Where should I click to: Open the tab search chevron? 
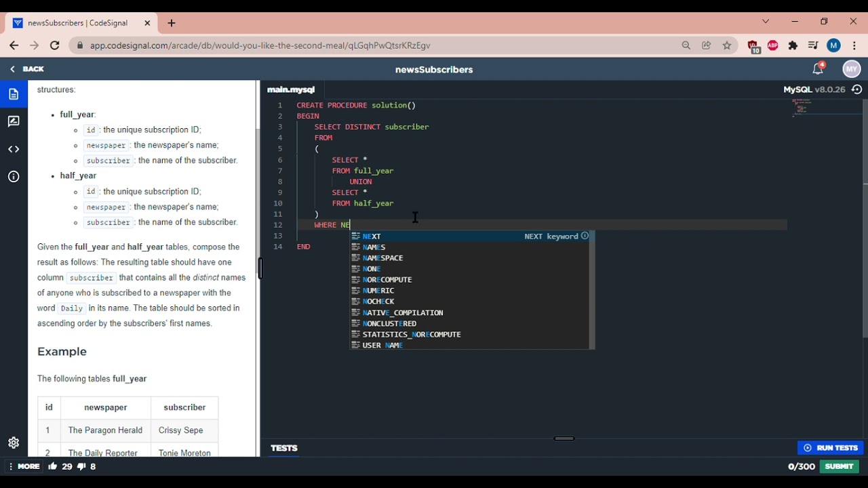click(x=766, y=22)
